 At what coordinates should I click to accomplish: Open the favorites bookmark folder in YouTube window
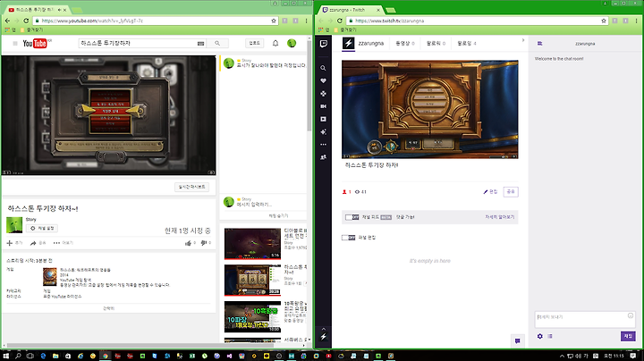(31, 29)
